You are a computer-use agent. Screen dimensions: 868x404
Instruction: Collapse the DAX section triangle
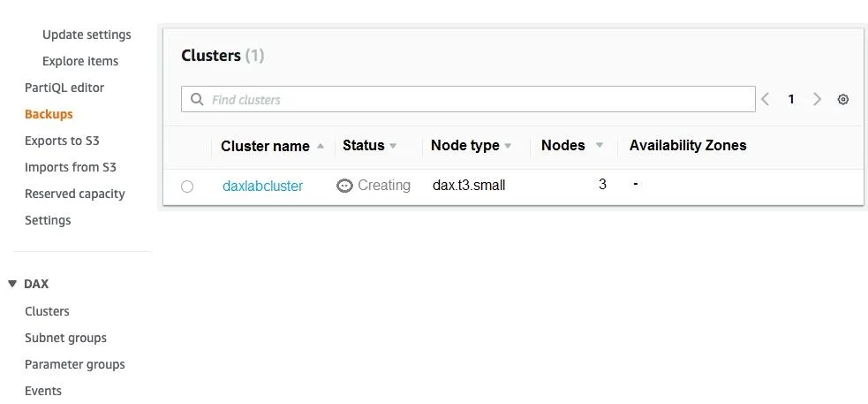[x=12, y=284]
